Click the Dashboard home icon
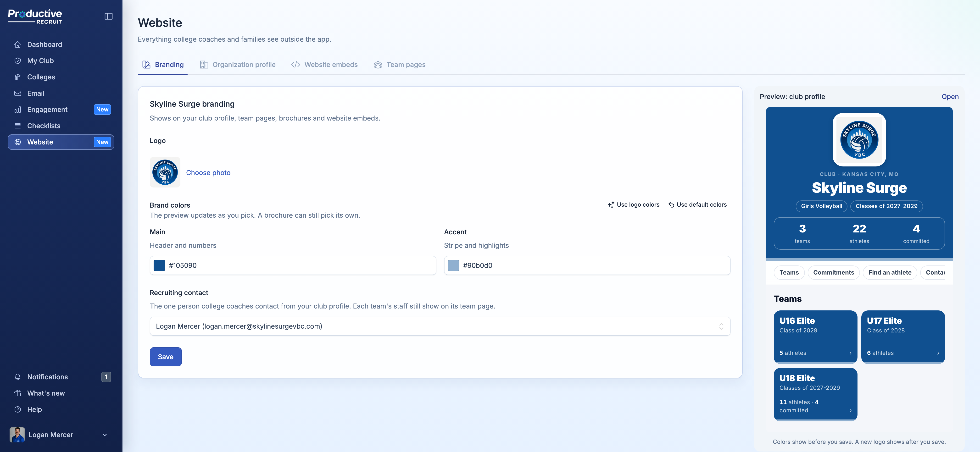 17,44
